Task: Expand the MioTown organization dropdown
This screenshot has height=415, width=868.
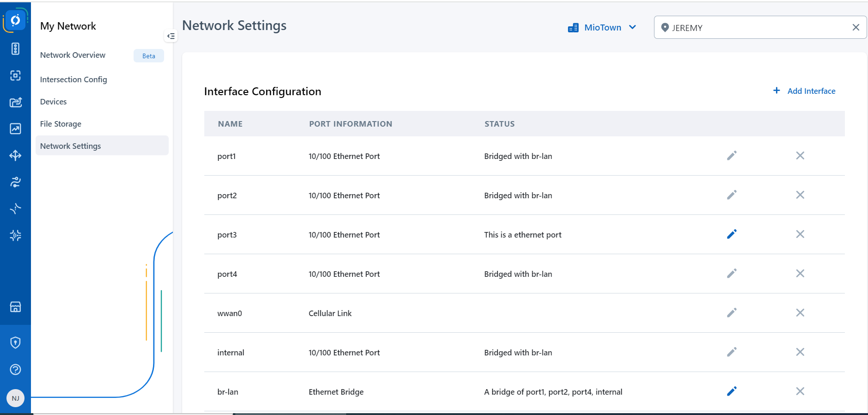Action: (x=602, y=28)
